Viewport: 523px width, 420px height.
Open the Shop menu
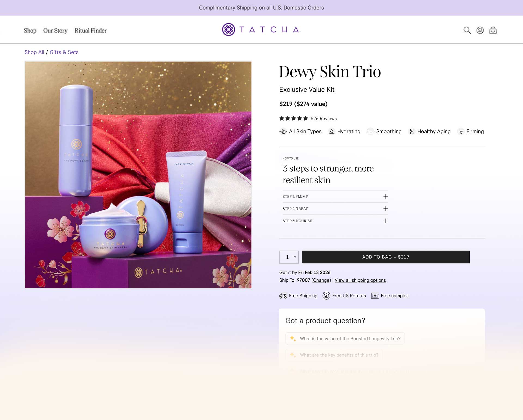coord(30,31)
